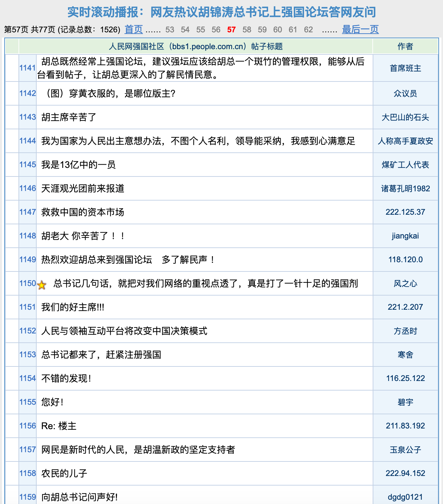Viewport: 443px width, 504px height.
Task: Open post number 1154 link
Action: click(x=27, y=378)
